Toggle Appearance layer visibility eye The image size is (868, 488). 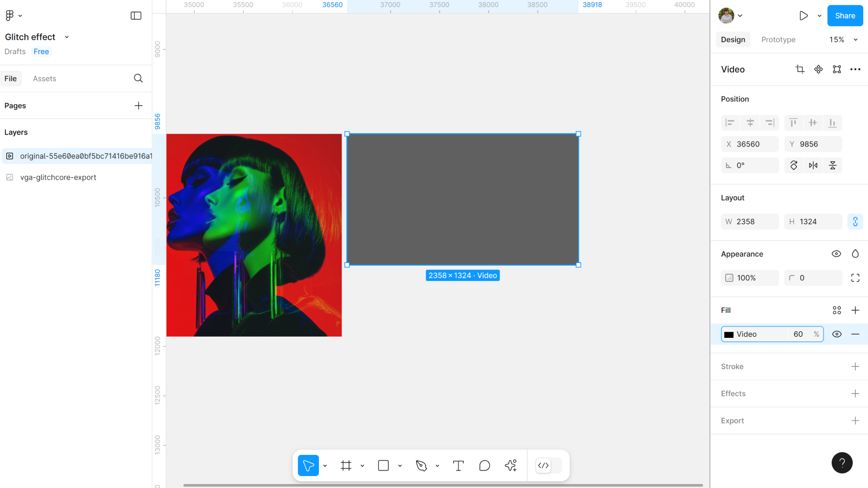(x=836, y=254)
